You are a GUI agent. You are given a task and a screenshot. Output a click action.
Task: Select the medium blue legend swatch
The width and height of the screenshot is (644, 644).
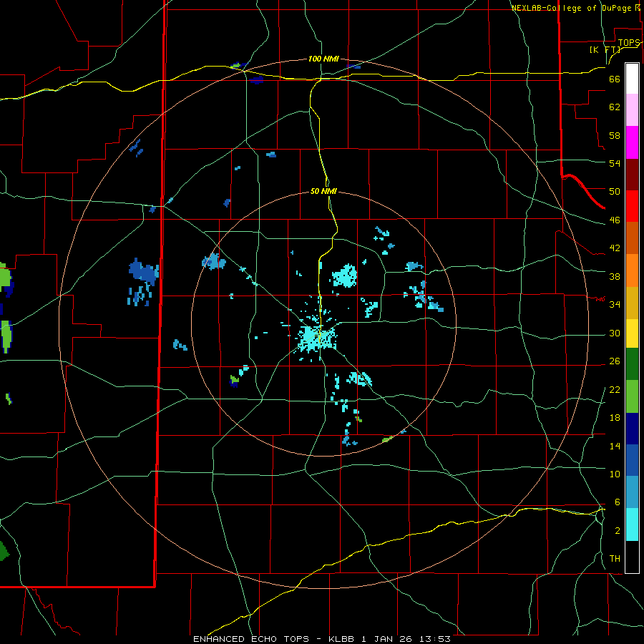click(x=632, y=461)
